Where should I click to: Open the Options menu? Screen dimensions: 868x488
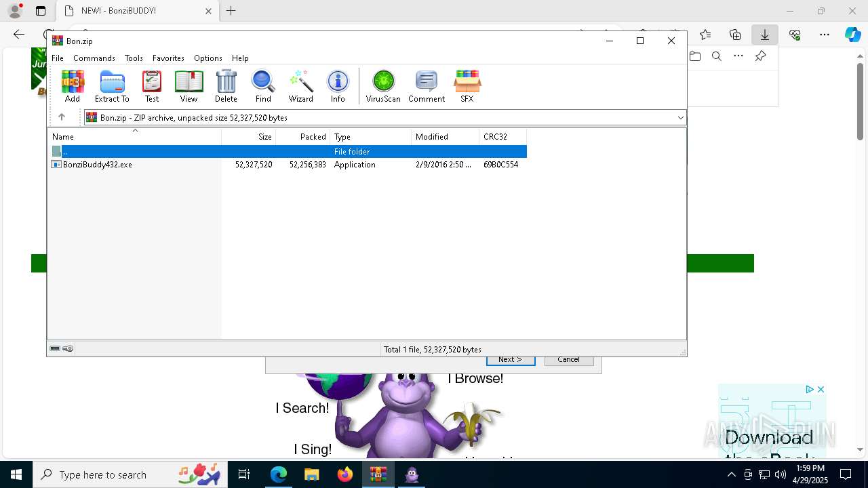tap(208, 58)
